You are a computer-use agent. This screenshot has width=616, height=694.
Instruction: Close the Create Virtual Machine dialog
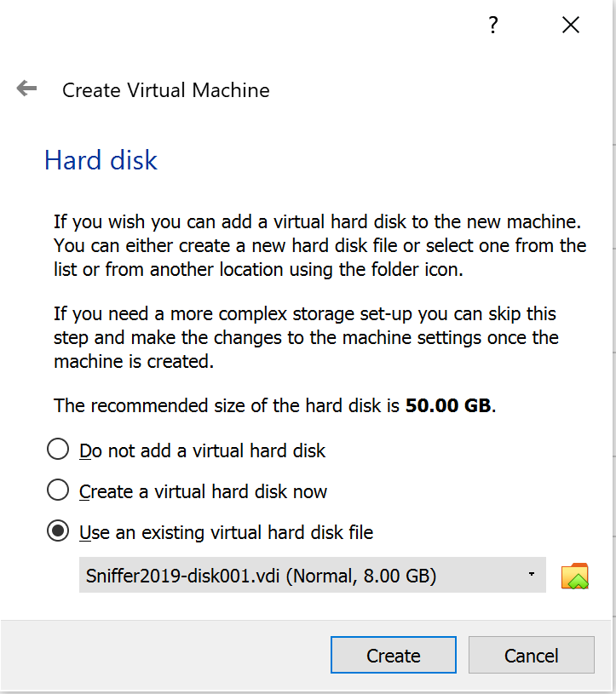tap(571, 25)
